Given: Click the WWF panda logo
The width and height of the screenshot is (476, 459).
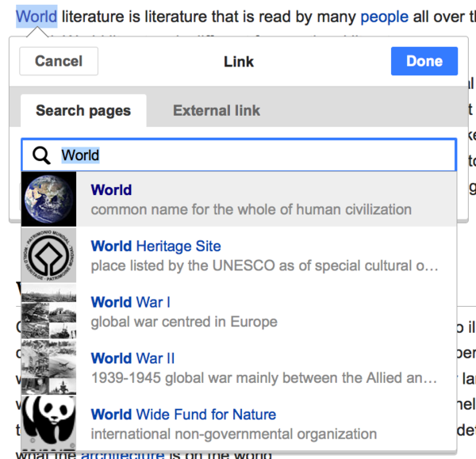Looking at the screenshot, I should (49, 422).
